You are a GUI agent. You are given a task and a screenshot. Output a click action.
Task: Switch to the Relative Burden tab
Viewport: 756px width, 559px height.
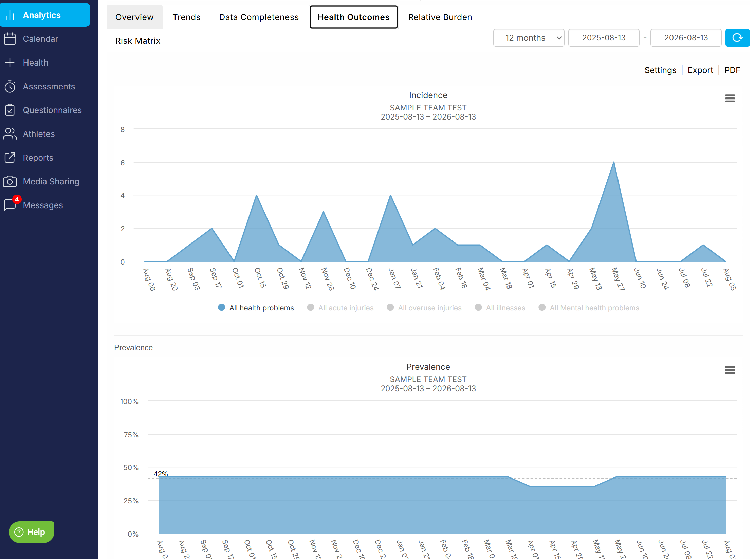point(440,17)
